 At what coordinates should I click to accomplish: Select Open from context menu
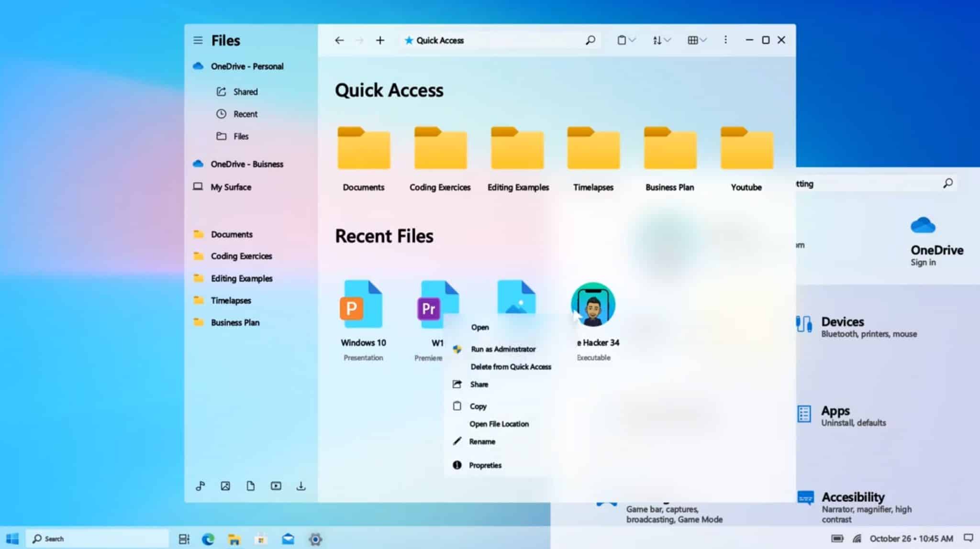click(479, 327)
